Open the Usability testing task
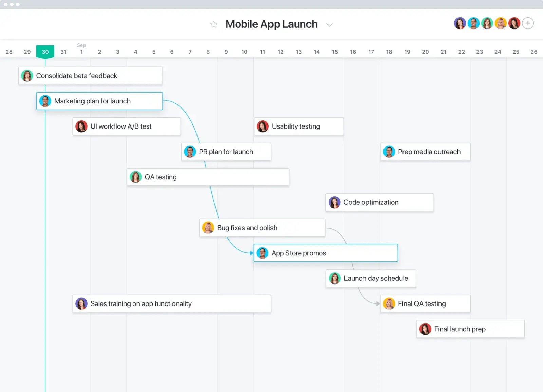The image size is (543, 392). 298,126
